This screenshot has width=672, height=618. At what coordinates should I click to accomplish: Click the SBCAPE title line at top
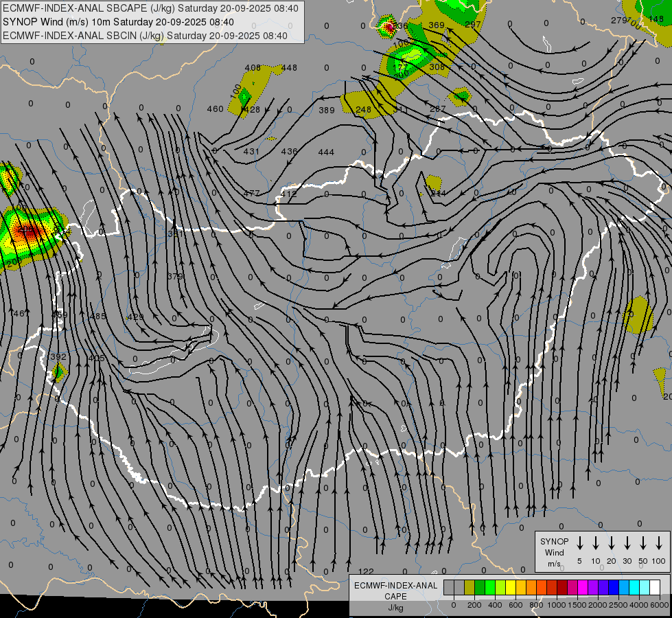[150, 8]
